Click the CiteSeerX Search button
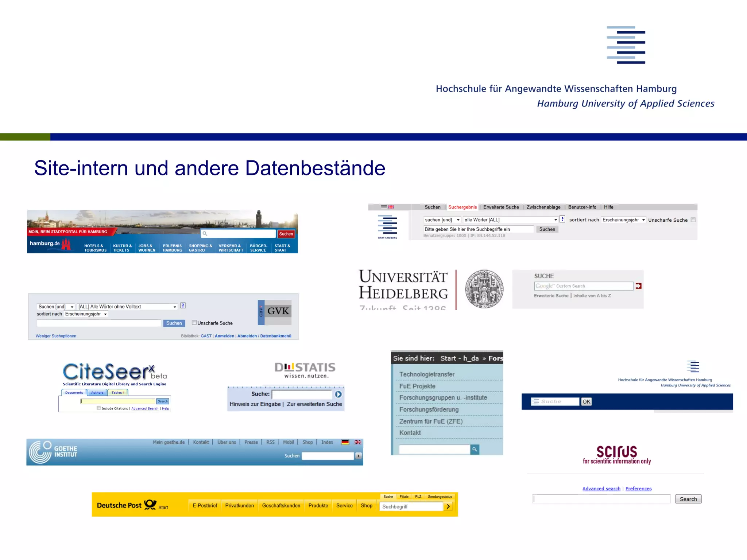Image resolution: width=747 pixels, height=560 pixels. point(163,401)
